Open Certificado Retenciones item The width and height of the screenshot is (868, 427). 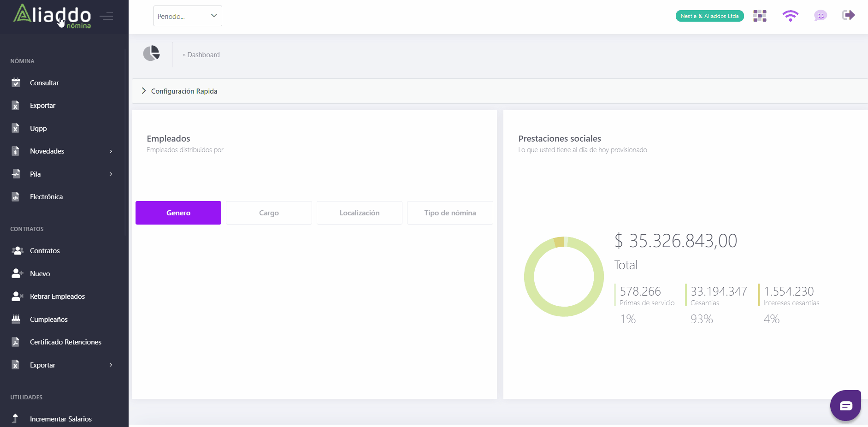[x=65, y=342]
